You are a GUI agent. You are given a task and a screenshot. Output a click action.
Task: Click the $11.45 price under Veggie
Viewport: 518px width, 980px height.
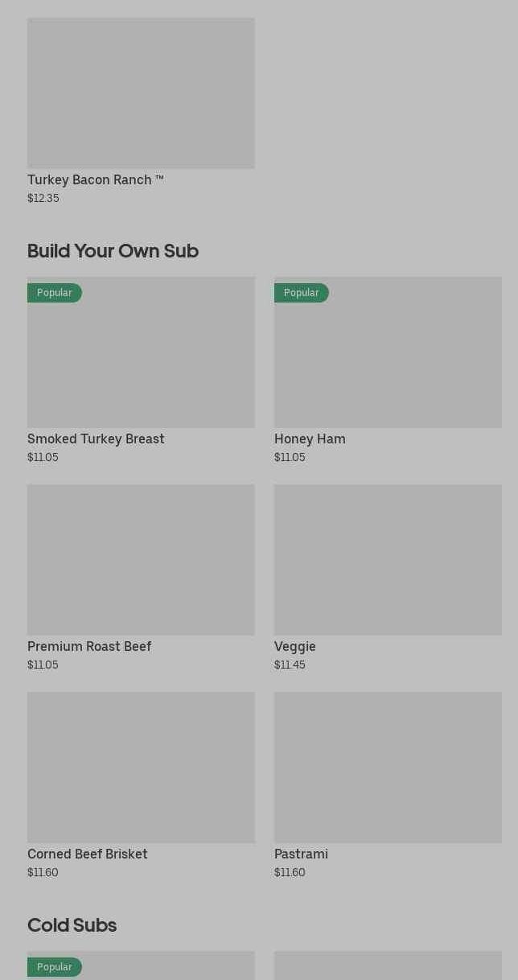[290, 665]
